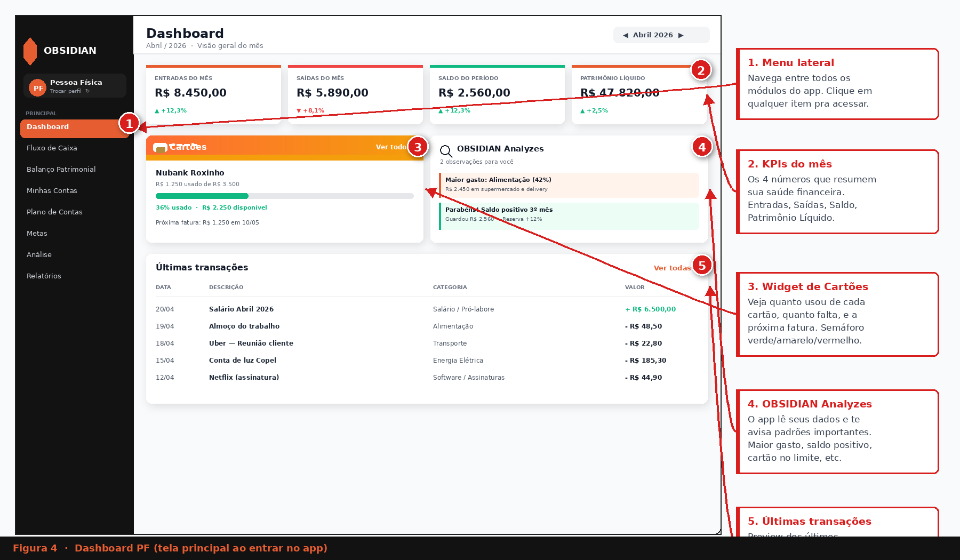960x560 pixels.
Task: Click the +2,5% change under Patrimônio
Action: coord(594,111)
